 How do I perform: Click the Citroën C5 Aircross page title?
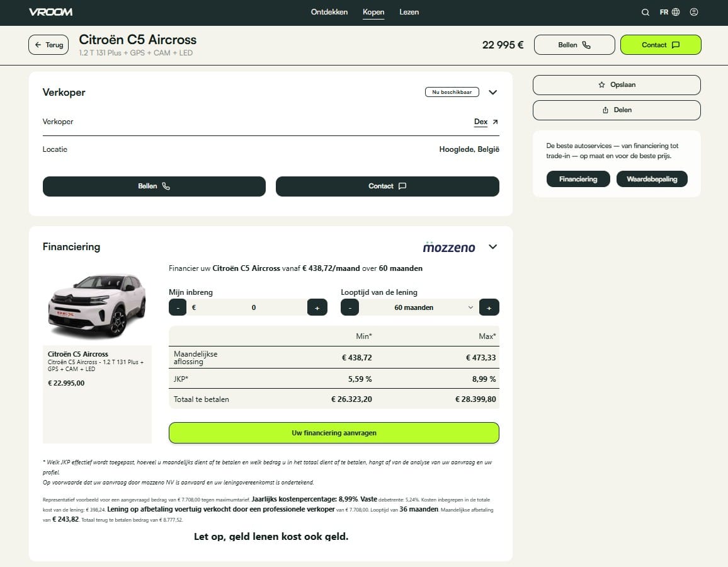pyautogui.click(x=137, y=40)
